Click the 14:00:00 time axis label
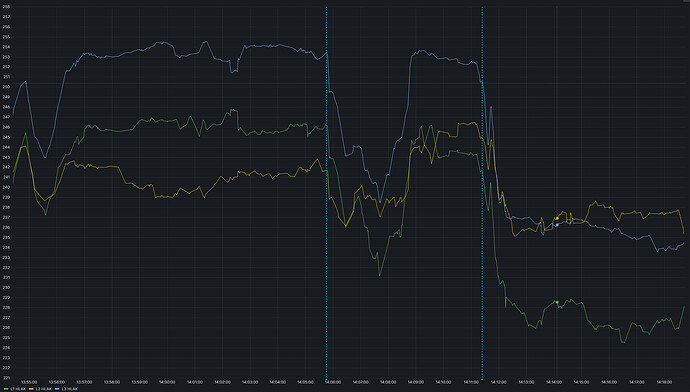This screenshot has height=392, width=690. 167,382
